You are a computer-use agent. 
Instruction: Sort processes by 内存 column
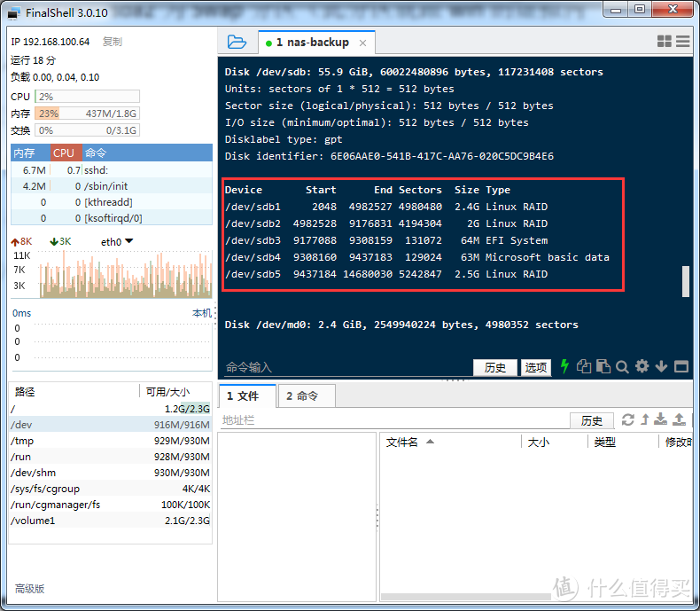tap(30, 153)
